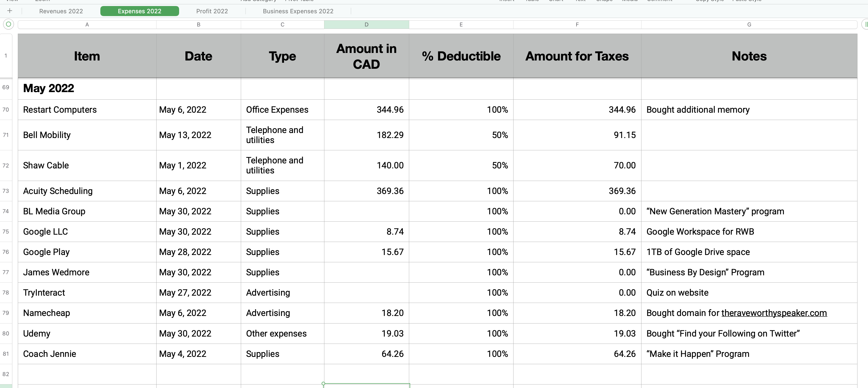Screen dimensions: 868x388
Task: Open theraveworthyspeaker.com link
Action: point(774,313)
